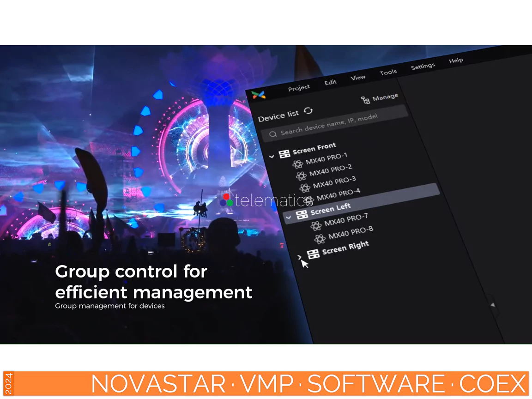Collapse the Screen Left group
This screenshot has width=532, height=399.
[289, 217]
